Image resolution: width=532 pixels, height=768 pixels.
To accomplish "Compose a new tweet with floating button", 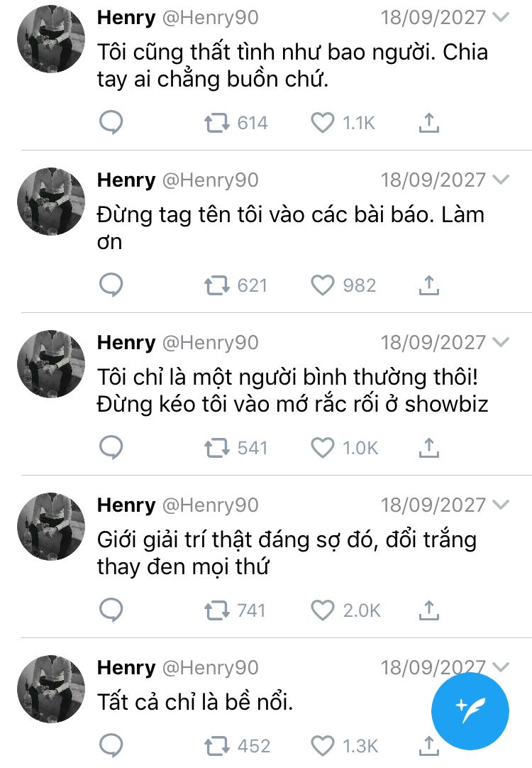I will (x=470, y=711).
